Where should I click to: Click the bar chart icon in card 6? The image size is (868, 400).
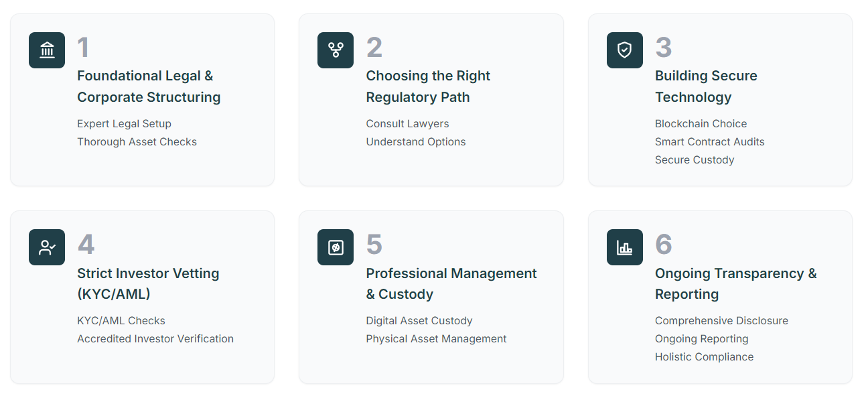pyautogui.click(x=625, y=247)
